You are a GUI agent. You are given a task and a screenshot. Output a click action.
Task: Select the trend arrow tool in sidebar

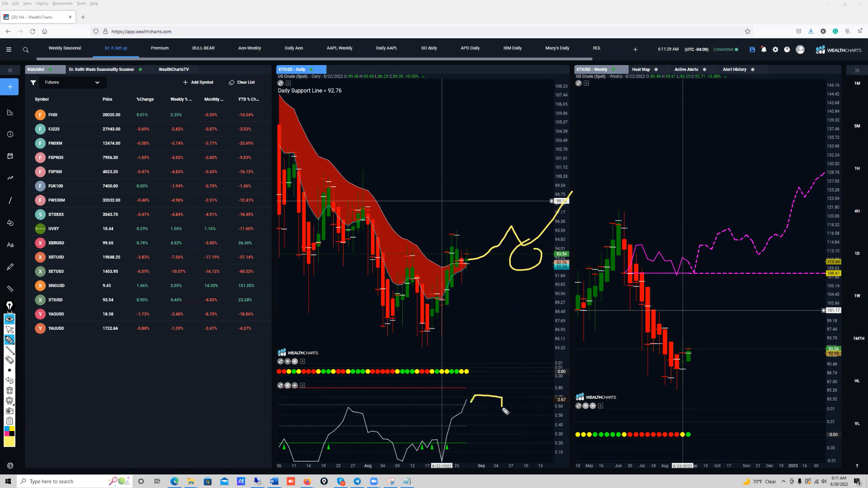pyautogui.click(x=10, y=178)
